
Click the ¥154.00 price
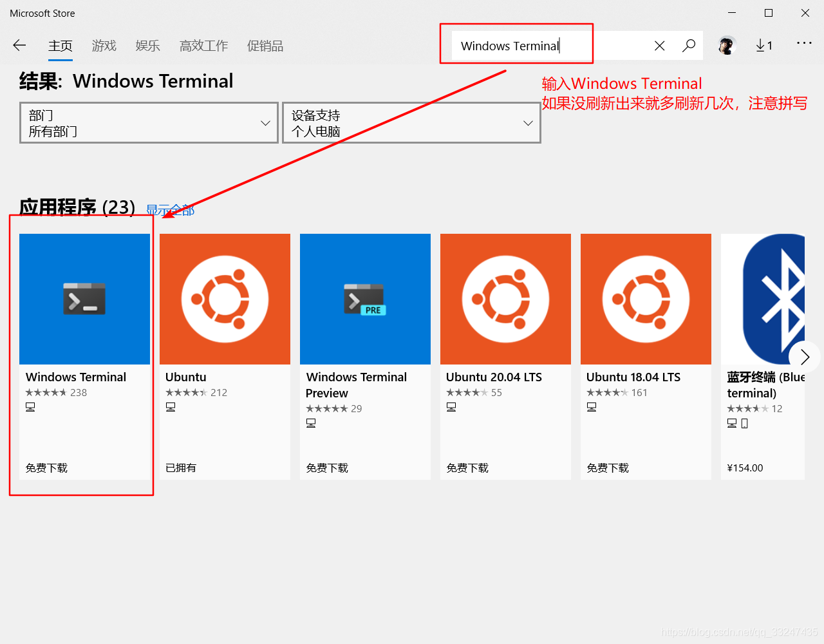pyautogui.click(x=745, y=468)
